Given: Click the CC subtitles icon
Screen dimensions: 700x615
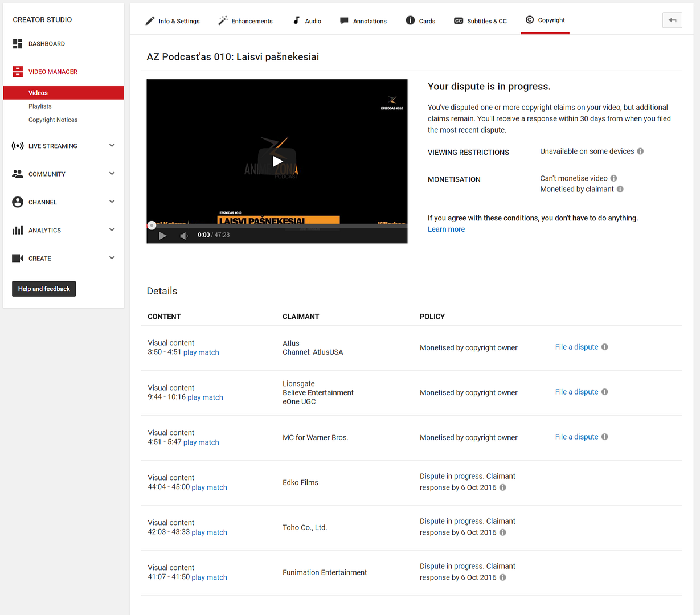Looking at the screenshot, I should (x=459, y=21).
